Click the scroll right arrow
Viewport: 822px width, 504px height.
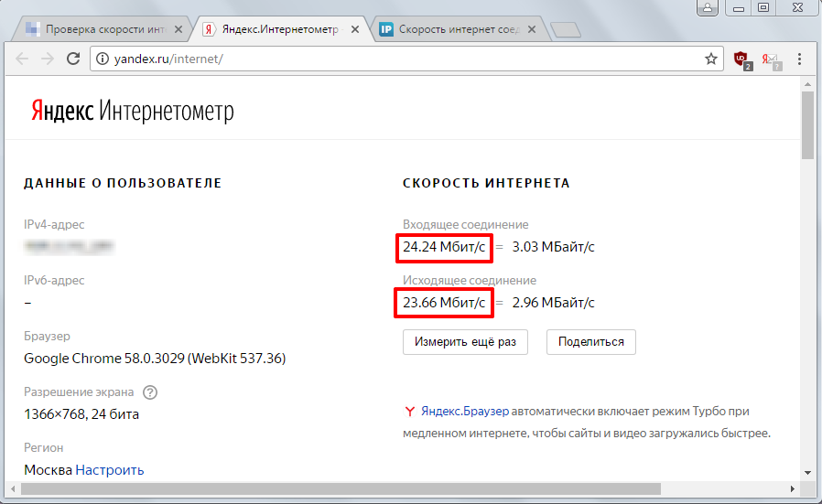tap(793, 488)
